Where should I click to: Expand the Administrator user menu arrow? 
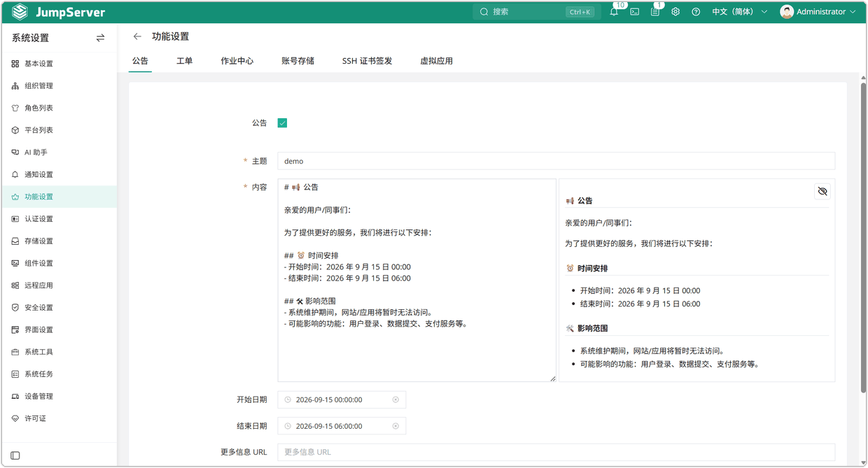[853, 12]
